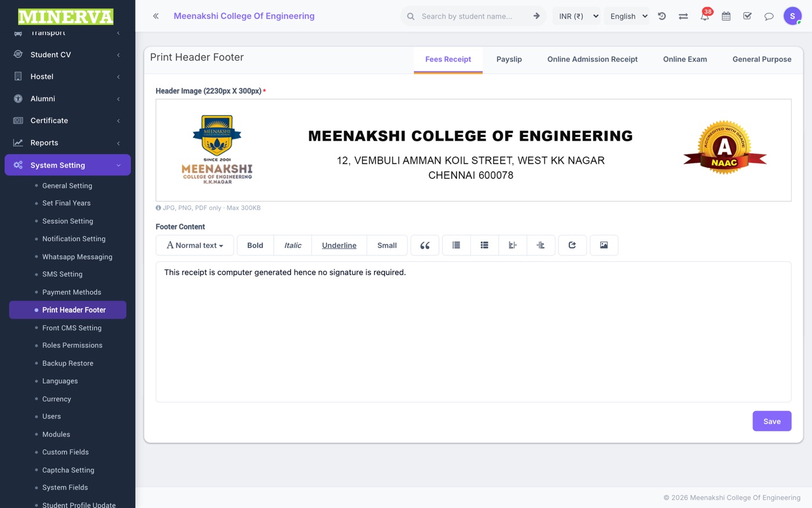This screenshot has width=812, height=508.
Task: Expand the Certificate menu chevron
Action: click(118, 121)
